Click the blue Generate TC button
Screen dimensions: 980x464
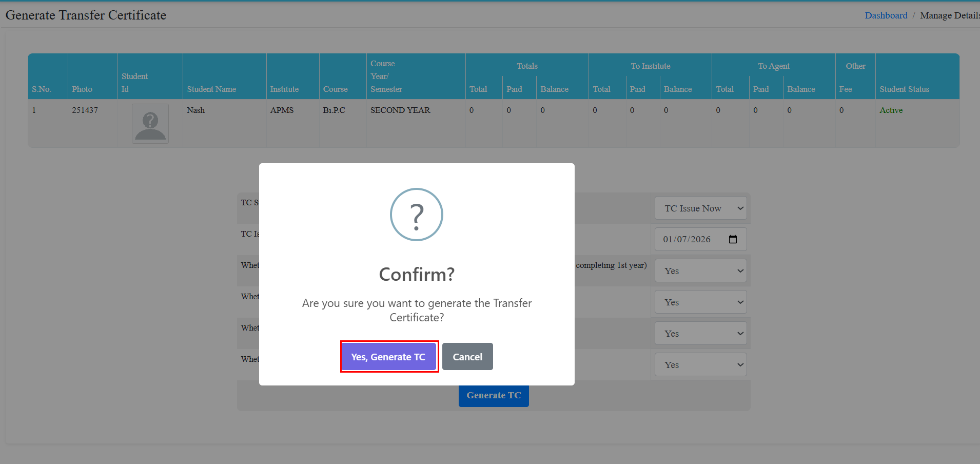pyautogui.click(x=494, y=396)
